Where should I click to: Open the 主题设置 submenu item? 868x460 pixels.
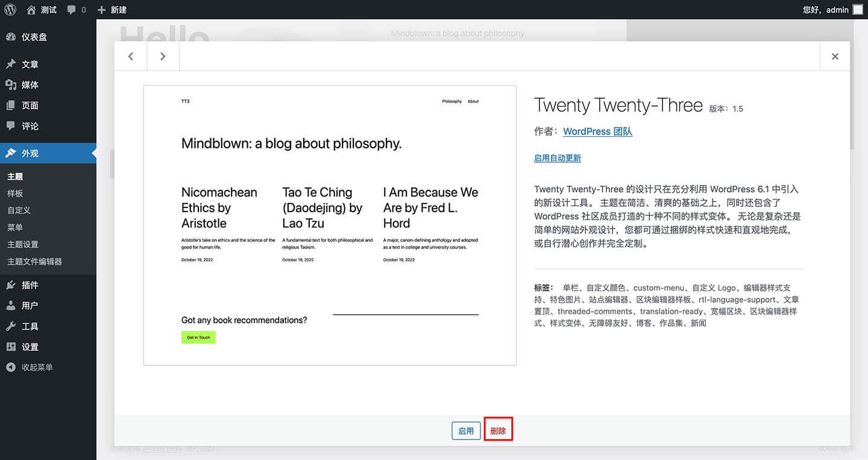pos(23,244)
